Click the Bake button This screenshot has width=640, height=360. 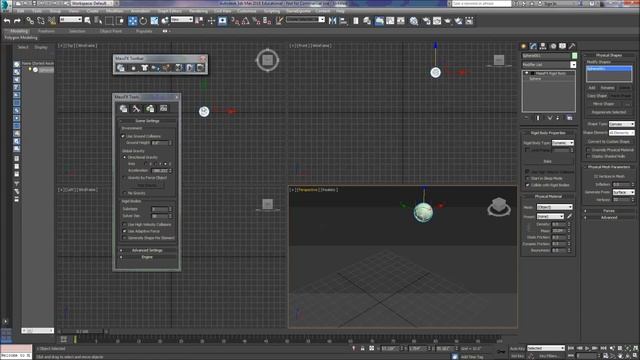click(x=548, y=161)
